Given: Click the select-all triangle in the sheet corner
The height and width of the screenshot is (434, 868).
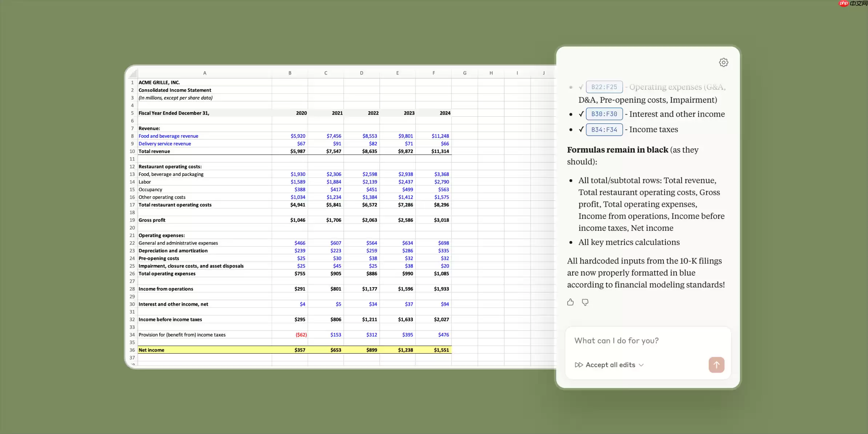Looking at the screenshot, I should click(132, 73).
